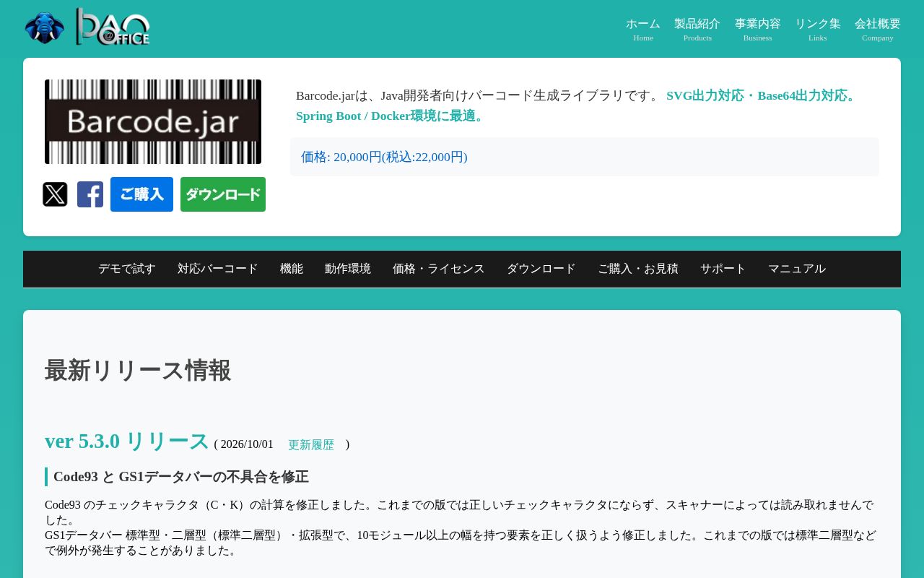Open 事業内容 Business menu item
Screen dimensions: 924x578
click(758, 29)
